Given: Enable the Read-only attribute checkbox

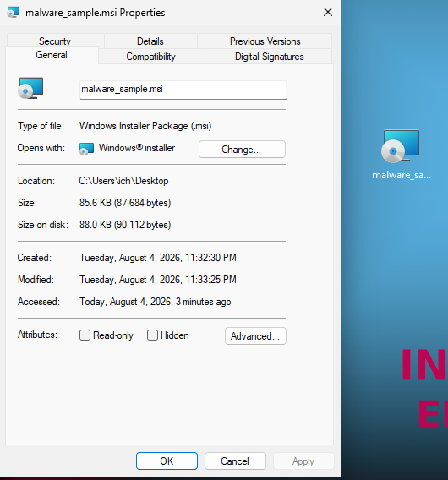Looking at the screenshot, I should pyautogui.click(x=85, y=335).
